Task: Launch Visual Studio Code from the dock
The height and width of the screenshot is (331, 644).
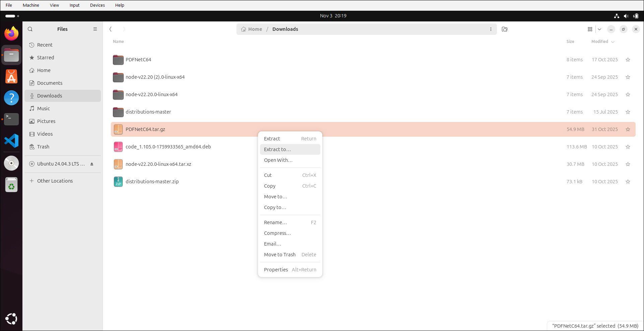Action: tap(11, 141)
